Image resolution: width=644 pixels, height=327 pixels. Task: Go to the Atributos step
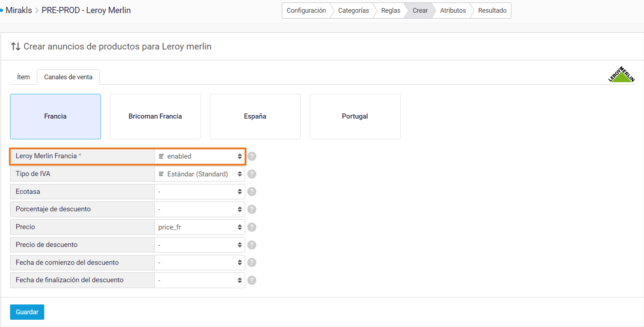453,11
